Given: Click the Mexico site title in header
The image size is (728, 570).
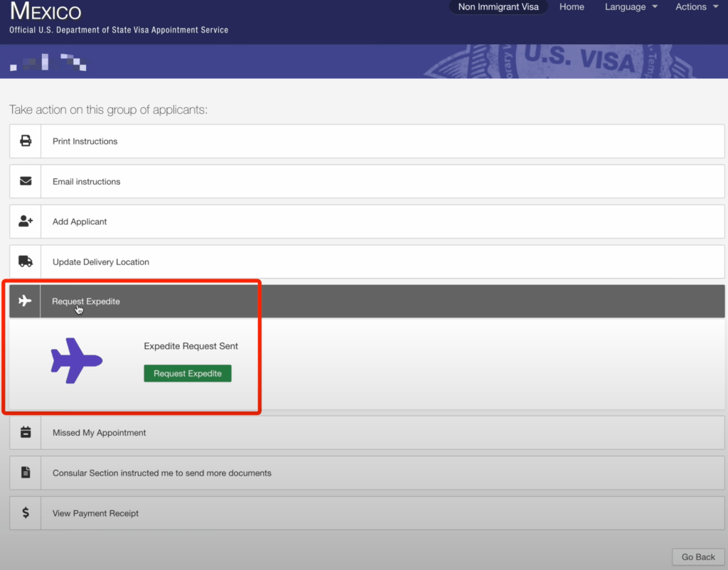Looking at the screenshot, I should [x=45, y=11].
